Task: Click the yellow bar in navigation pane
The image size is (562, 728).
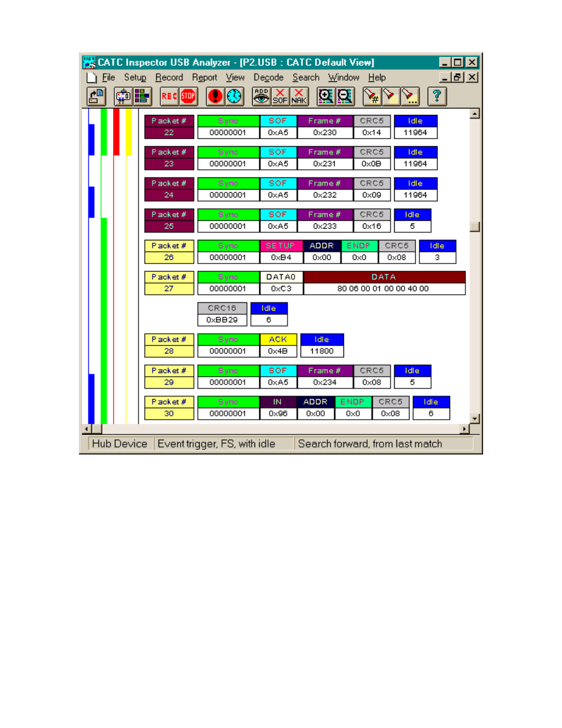Action: tap(129, 132)
